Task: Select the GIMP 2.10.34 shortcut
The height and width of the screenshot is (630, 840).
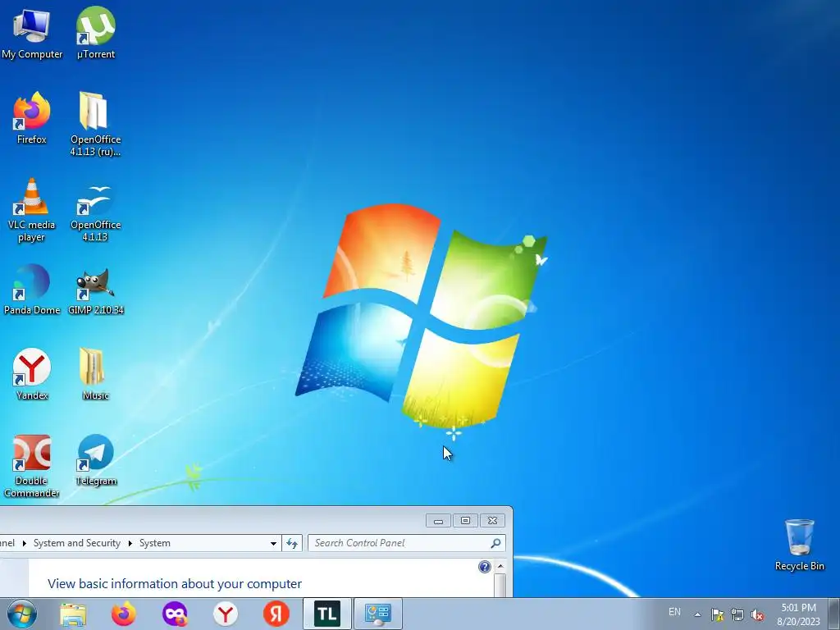Action: 95,290
